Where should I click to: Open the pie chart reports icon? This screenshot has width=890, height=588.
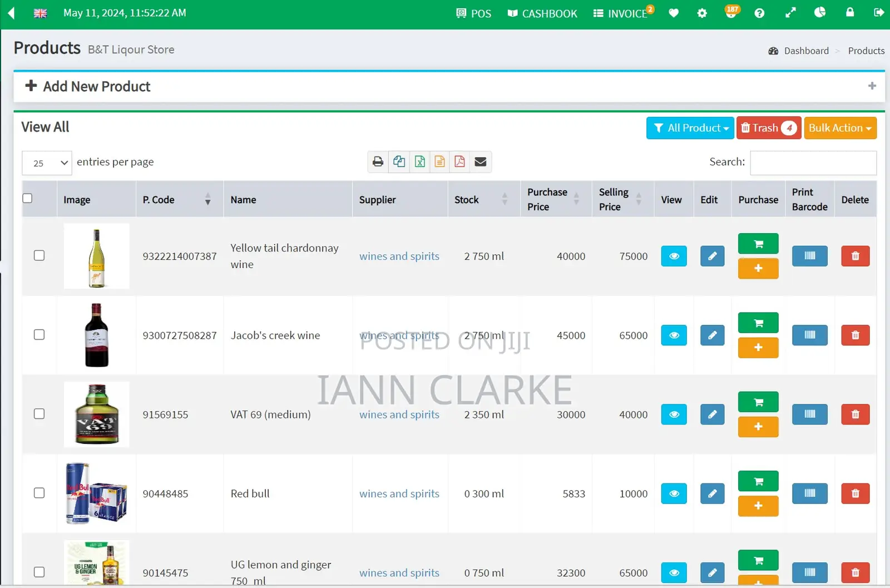820,12
